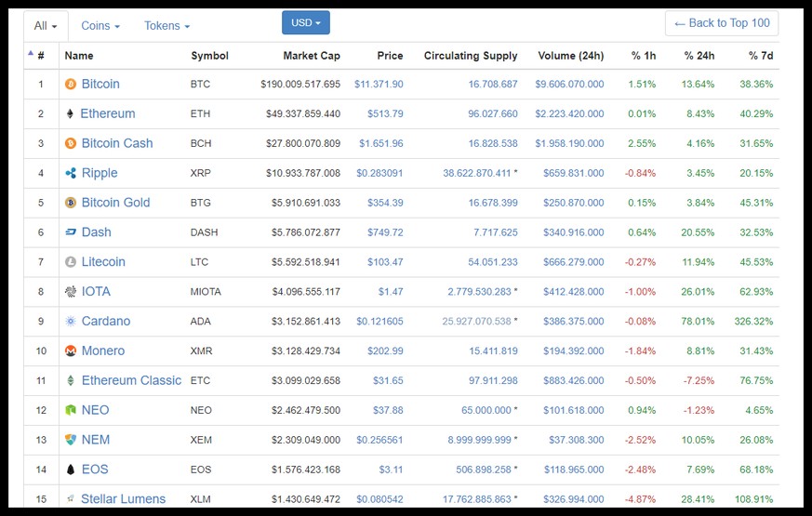This screenshot has height=516, width=812.
Task: Open the Coins dropdown menu
Action: coord(100,26)
